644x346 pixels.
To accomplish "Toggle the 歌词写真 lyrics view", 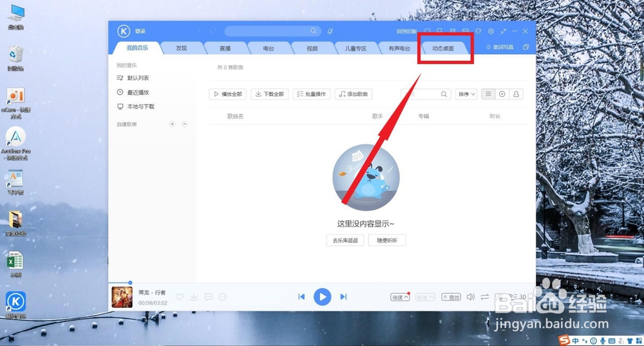I will pyautogui.click(x=500, y=47).
